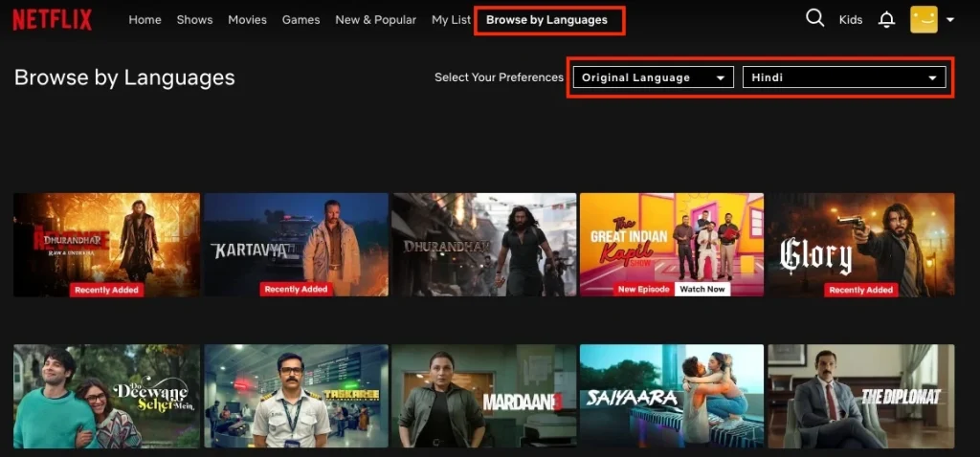Open the Movies section

247,20
